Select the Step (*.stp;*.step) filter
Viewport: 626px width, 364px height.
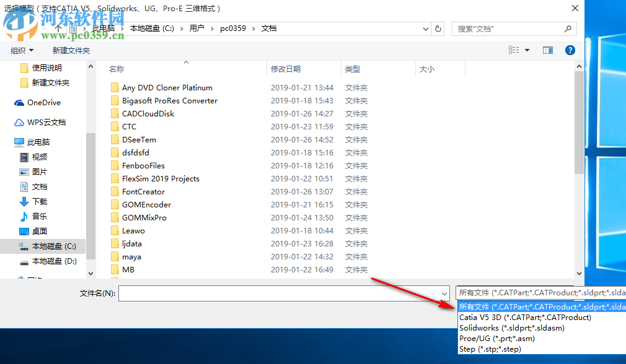coord(489,349)
